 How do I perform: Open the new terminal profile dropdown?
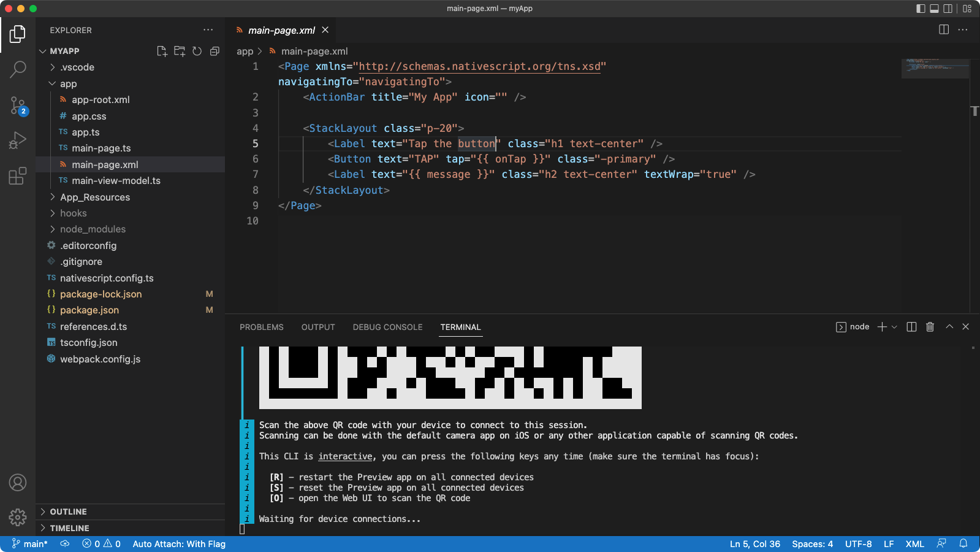(x=894, y=327)
